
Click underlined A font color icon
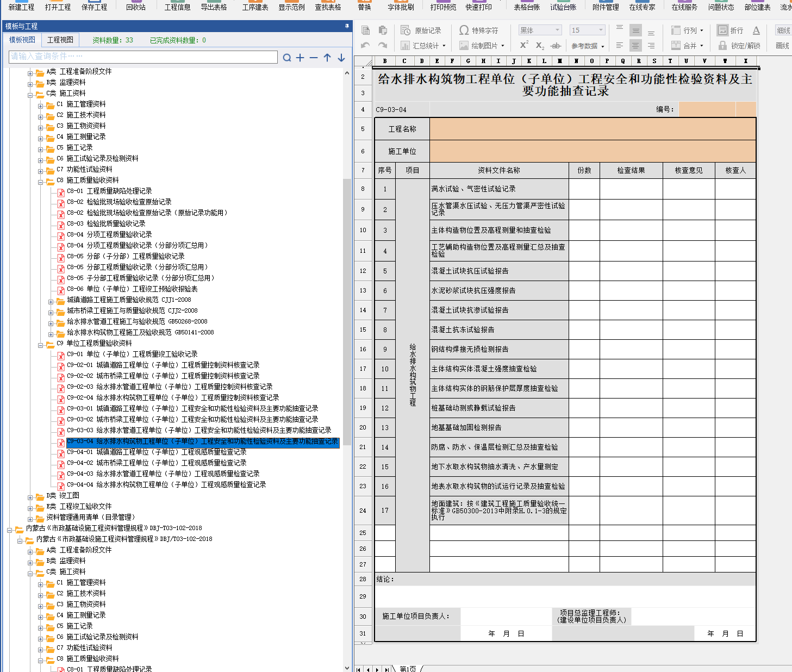756,30
